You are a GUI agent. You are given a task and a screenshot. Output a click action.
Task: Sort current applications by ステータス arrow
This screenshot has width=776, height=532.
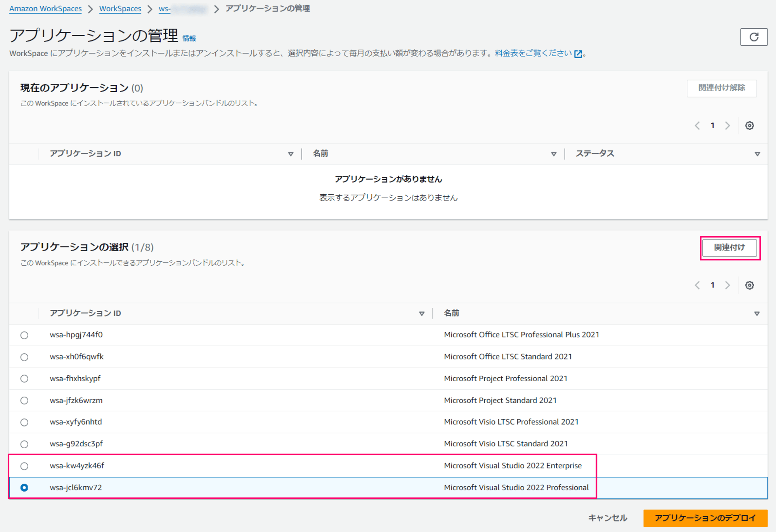(757, 154)
